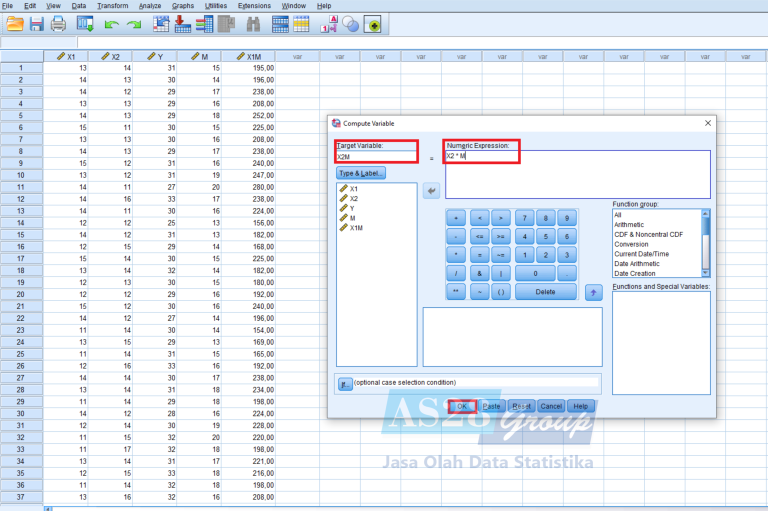This screenshot has height=511, width=768.
Task: Click into the Target Variable field
Action: [x=375, y=156]
